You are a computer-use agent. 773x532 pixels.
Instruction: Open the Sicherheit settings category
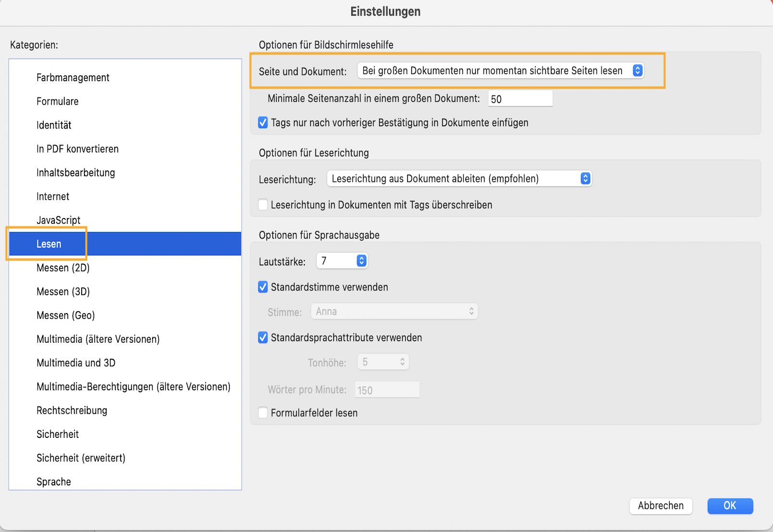point(58,434)
